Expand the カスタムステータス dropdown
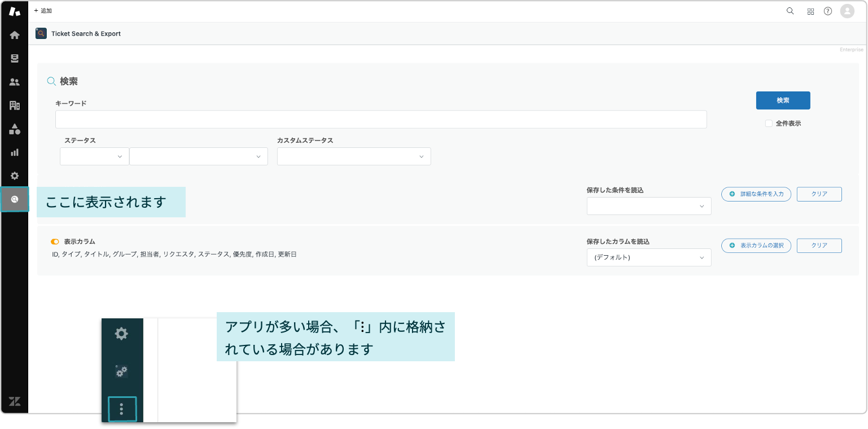This screenshot has height=429, width=868. coord(354,156)
